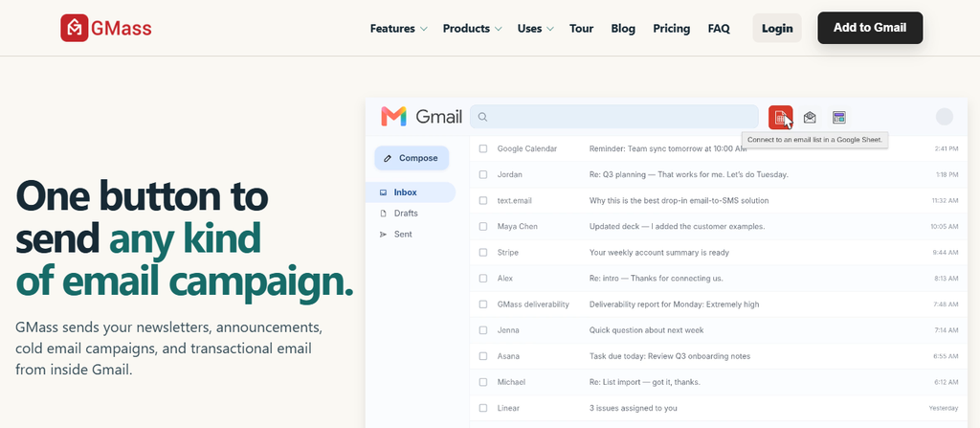Click the 2:41 PM timestamp
980x428 pixels.
[947, 149]
